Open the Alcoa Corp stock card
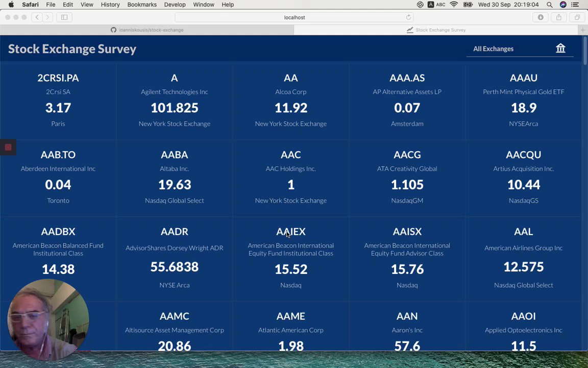This screenshot has width=588, height=368. click(x=290, y=101)
